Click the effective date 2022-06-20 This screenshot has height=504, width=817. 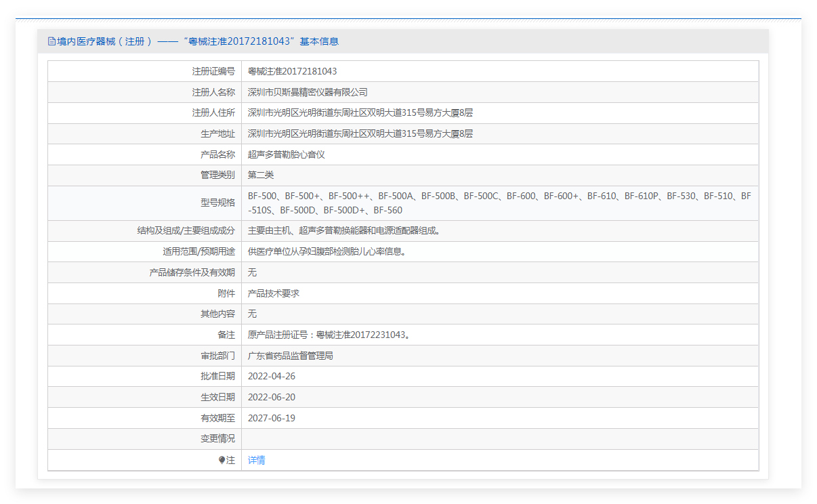point(272,397)
